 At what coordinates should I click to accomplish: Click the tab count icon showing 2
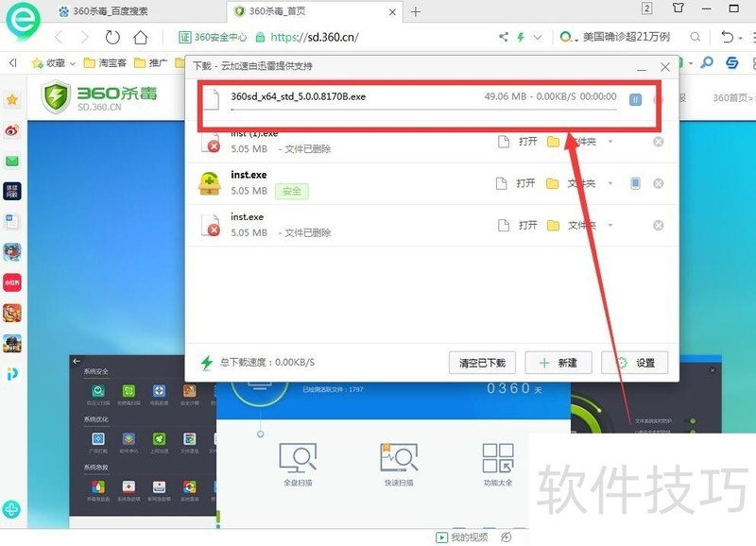(647, 9)
